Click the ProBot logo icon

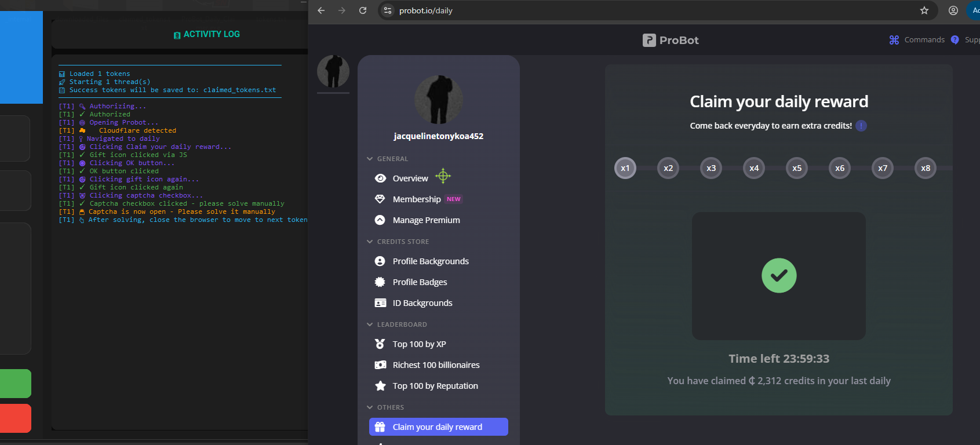649,40
